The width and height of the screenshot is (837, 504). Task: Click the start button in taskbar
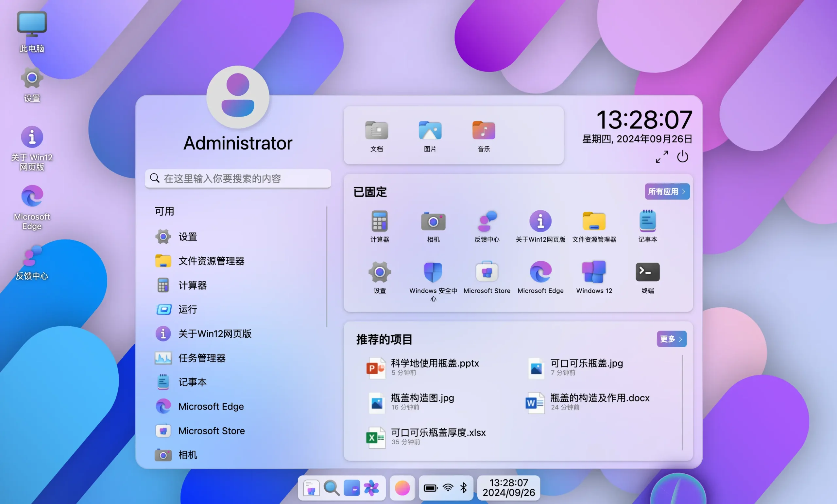click(311, 488)
